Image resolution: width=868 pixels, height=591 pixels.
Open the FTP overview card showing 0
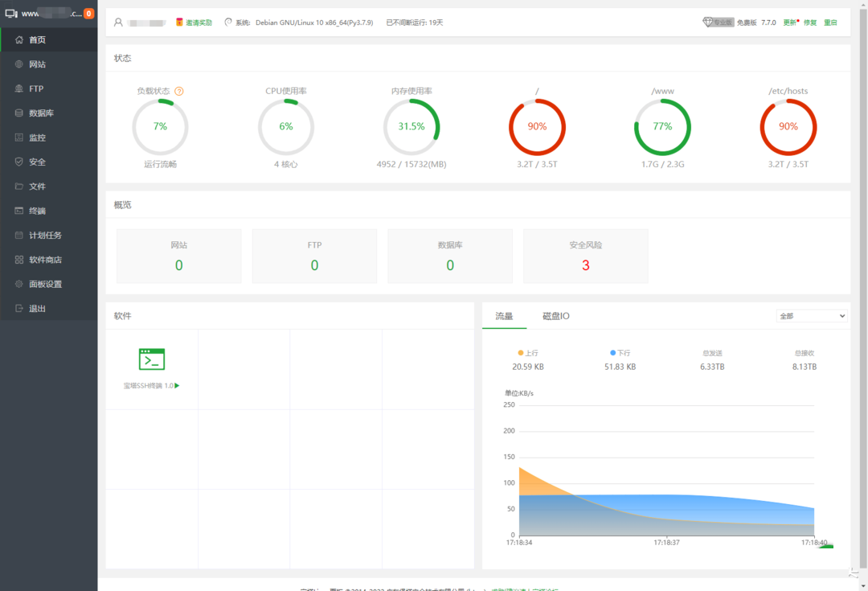[x=314, y=256]
